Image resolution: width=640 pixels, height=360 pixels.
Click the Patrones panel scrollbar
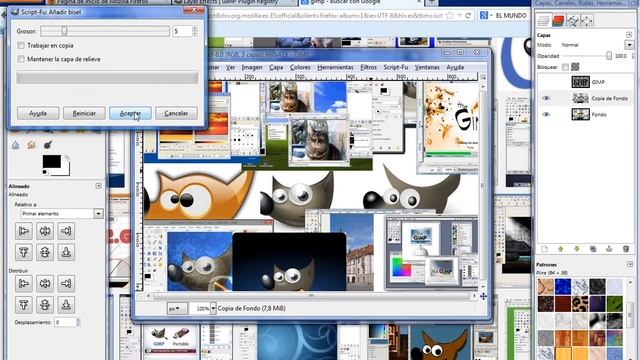point(629,314)
